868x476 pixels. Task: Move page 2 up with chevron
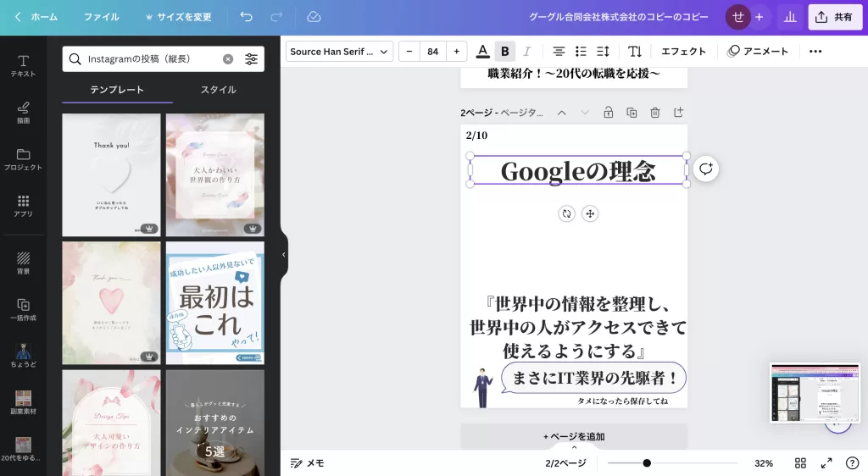562,113
